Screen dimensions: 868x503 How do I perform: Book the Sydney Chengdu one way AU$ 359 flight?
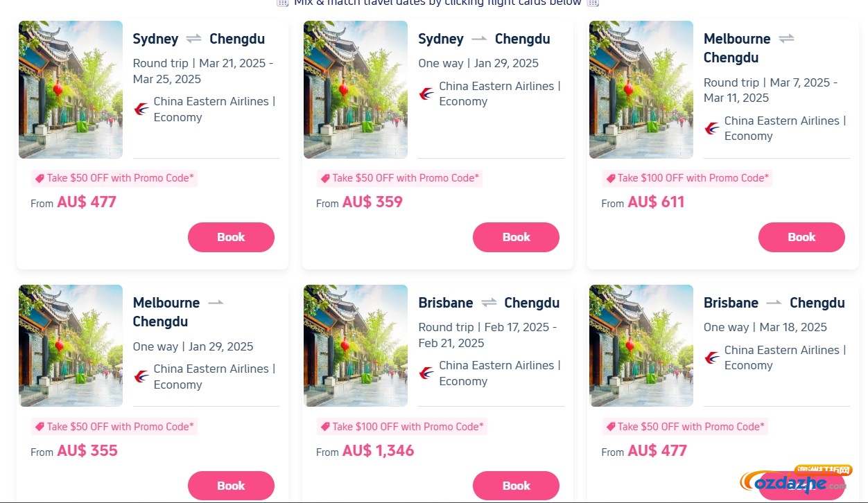point(516,237)
